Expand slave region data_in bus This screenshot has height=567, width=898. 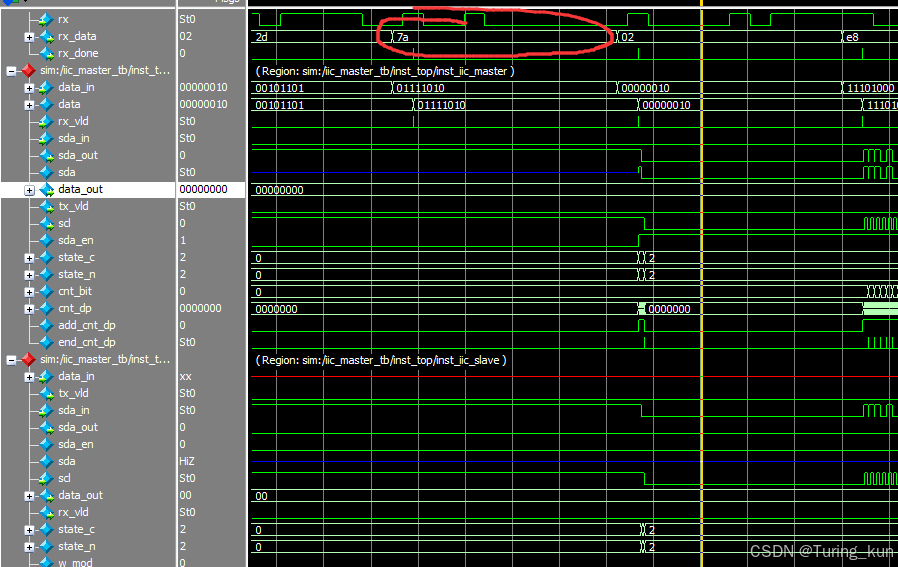tap(29, 377)
